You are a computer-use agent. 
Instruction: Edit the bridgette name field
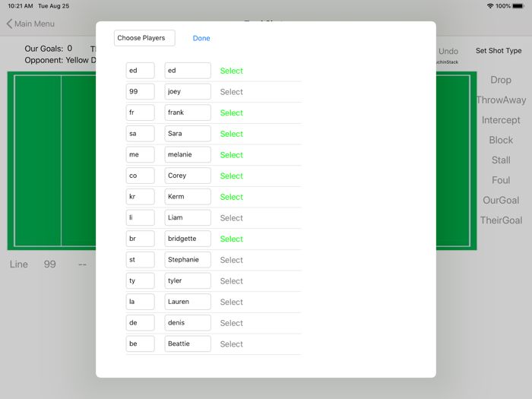188,239
